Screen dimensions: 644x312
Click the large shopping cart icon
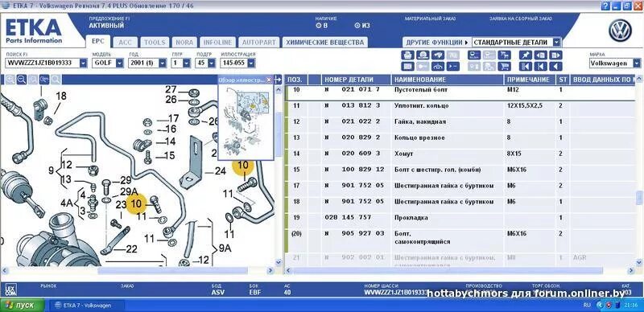(504, 66)
